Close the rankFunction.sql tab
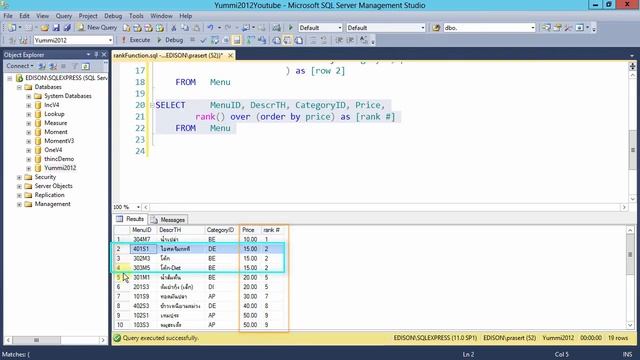This screenshot has width=640, height=360. [x=230, y=55]
